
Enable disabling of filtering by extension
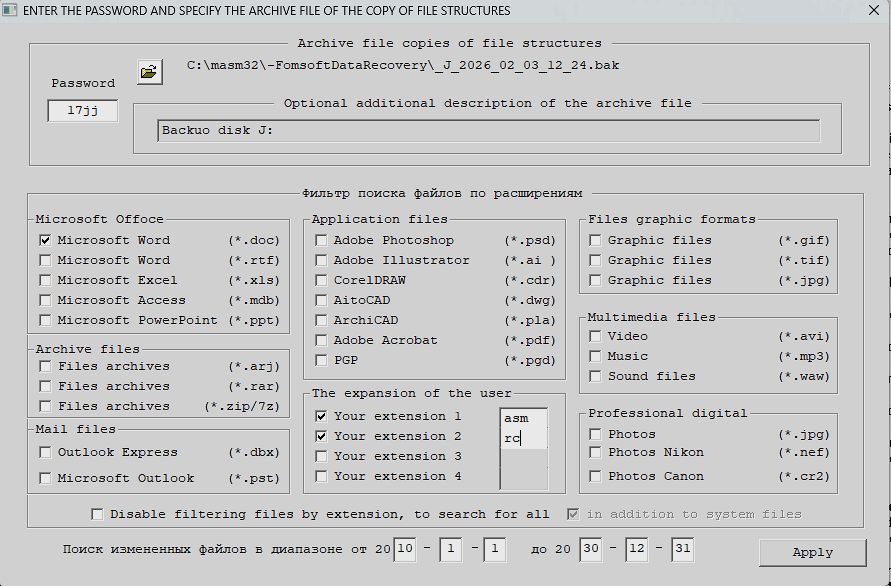97,513
